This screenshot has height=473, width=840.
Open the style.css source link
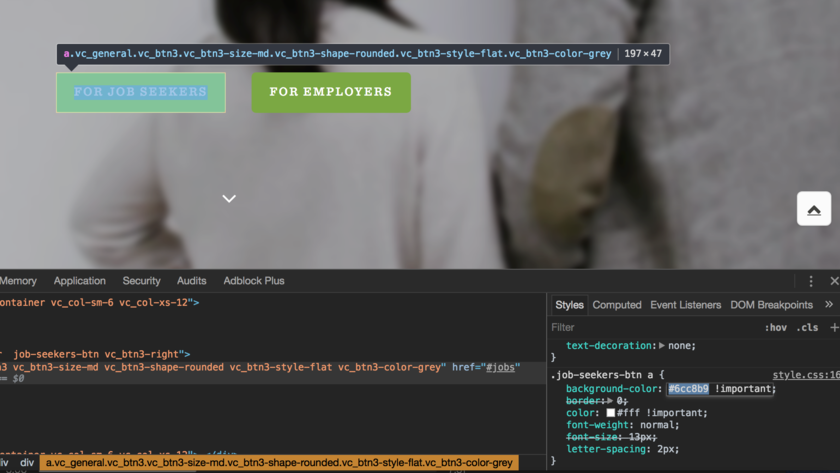pos(805,375)
